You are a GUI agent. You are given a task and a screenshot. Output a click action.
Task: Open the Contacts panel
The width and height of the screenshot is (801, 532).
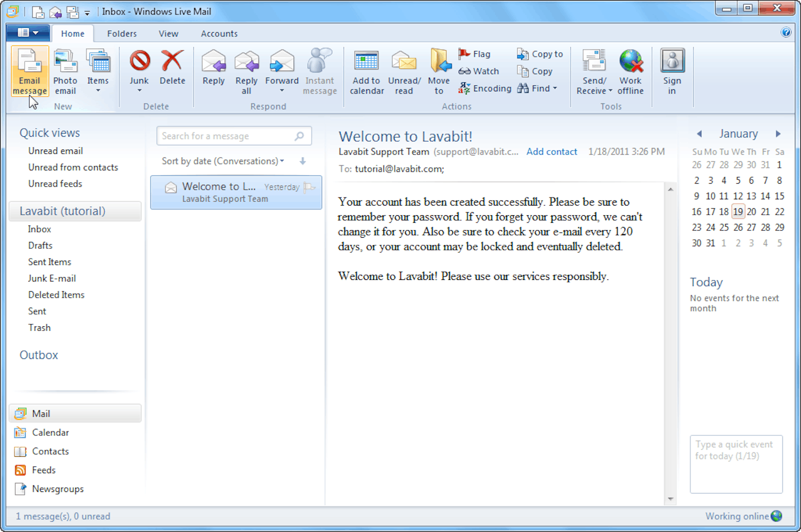pyautogui.click(x=50, y=451)
